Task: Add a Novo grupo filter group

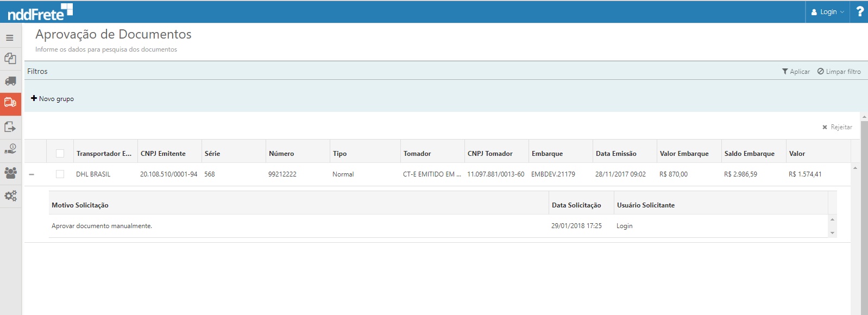Action: [53, 99]
